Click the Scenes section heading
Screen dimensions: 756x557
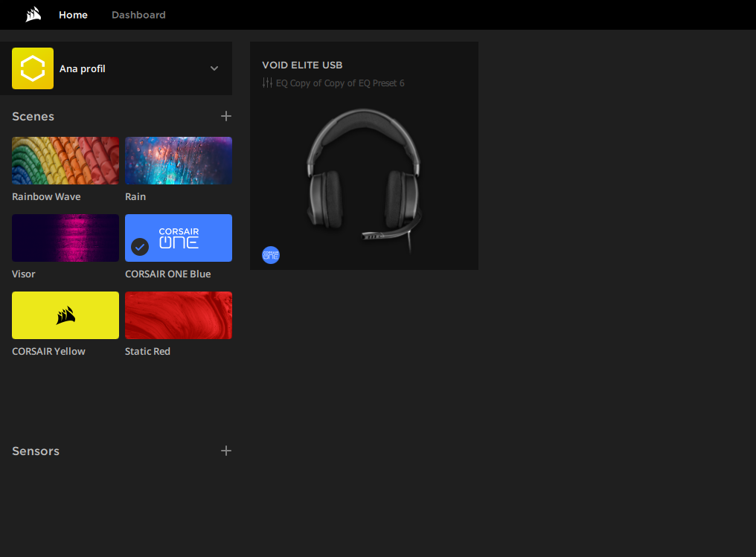[x=33, y=116]
